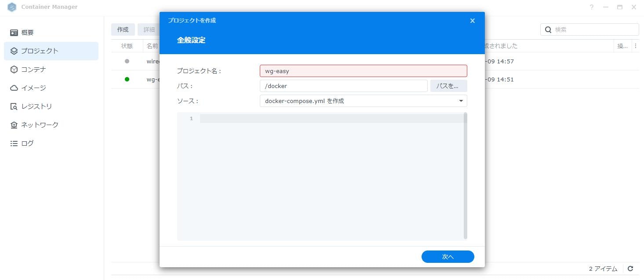Maximize the Container Manager window
This screenshot has height=280, width=644.
click(x=620, y=7)
